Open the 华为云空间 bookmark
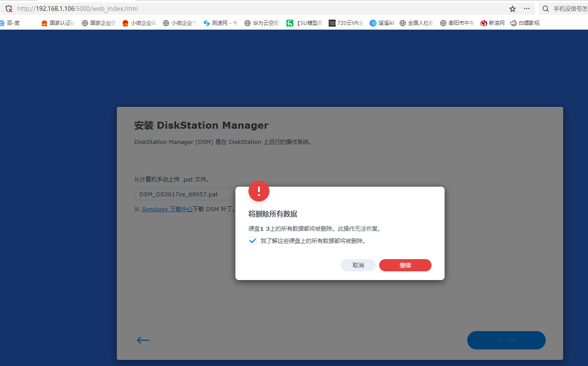 point(262,23)
